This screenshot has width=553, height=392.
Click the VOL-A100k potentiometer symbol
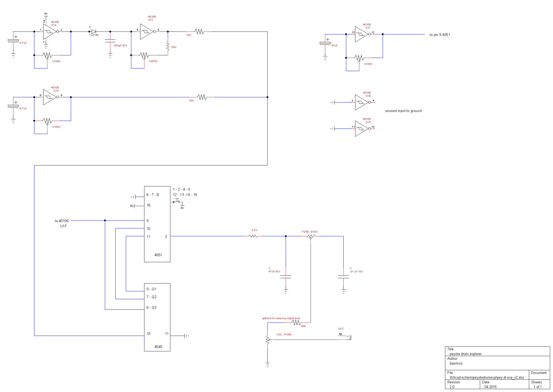(x=268, y=340)
